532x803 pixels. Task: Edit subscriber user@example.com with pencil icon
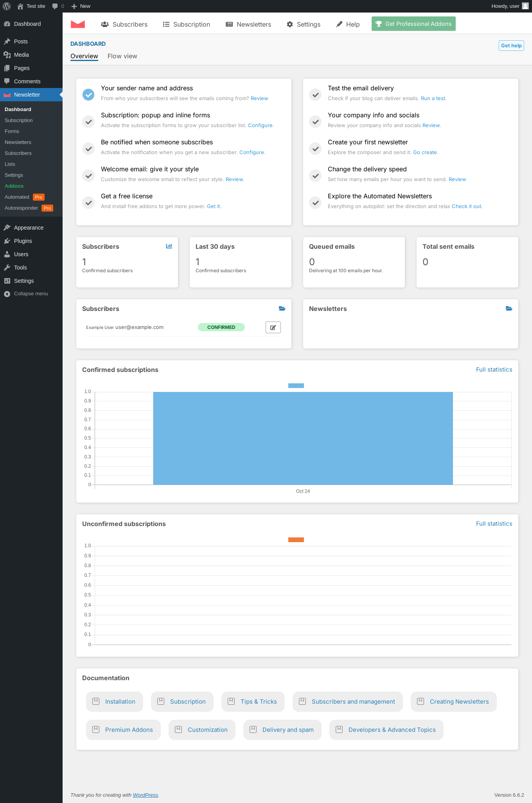coord(273,327)
